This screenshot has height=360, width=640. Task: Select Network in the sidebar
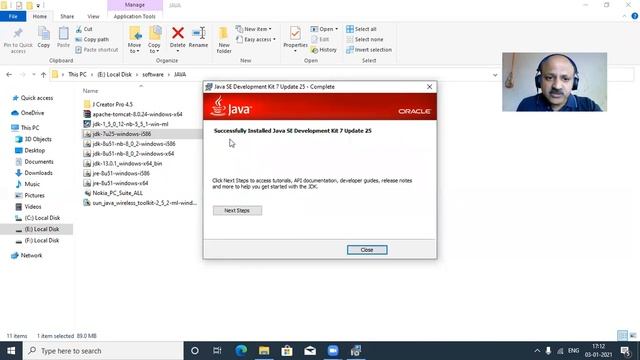coord(27,256)
